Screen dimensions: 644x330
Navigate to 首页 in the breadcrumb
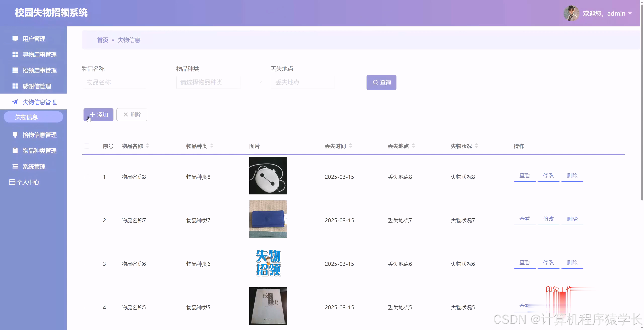[x=102, y=40]
